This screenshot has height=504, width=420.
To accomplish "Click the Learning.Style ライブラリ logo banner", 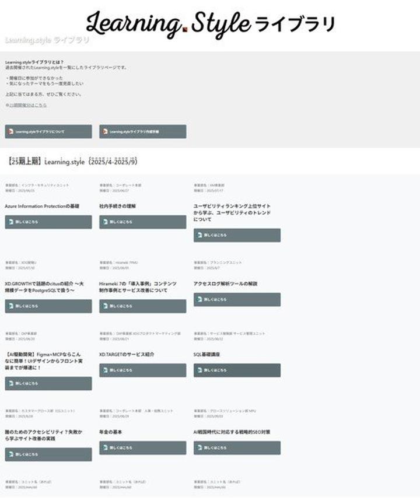I will pyautogui.click(x=210, y=23).
